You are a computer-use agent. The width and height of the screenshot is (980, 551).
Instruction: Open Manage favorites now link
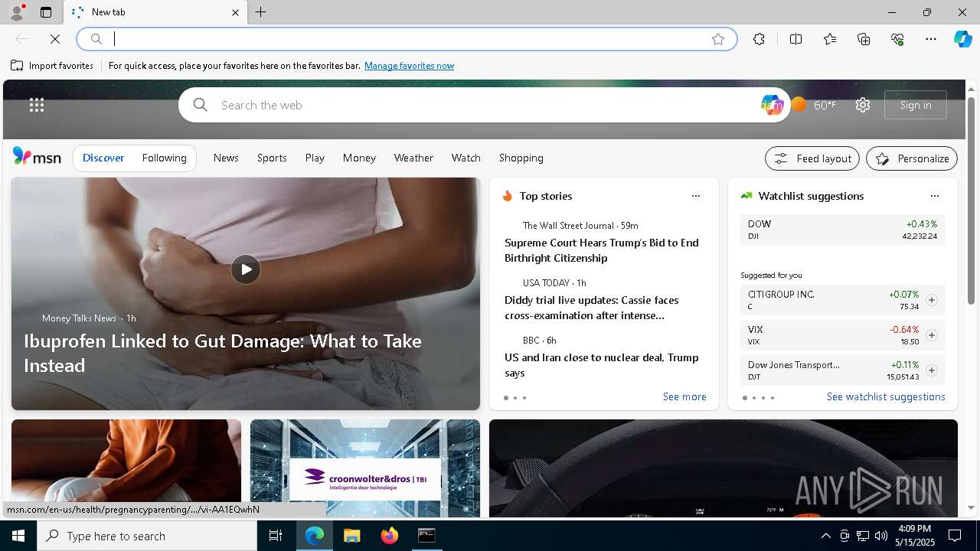(409, 66)
